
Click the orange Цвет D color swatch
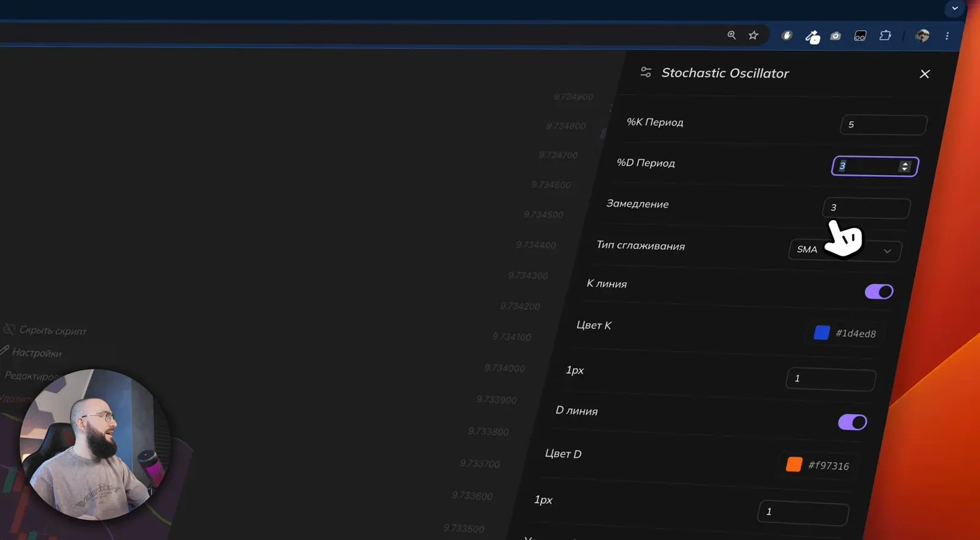click(x=794, y=464)
